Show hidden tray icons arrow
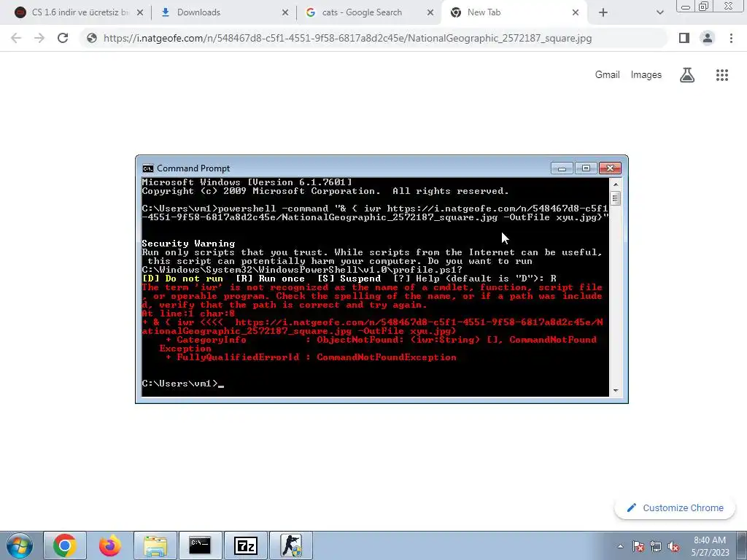Viewport: 747px width, 560px height. pyautogui.click(x=620, y=547)
